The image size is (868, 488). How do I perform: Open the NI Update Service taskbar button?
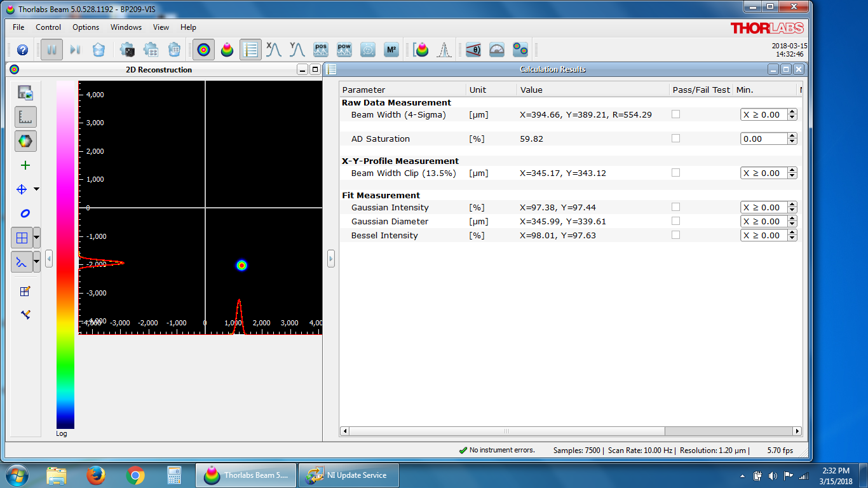point(349,475)
